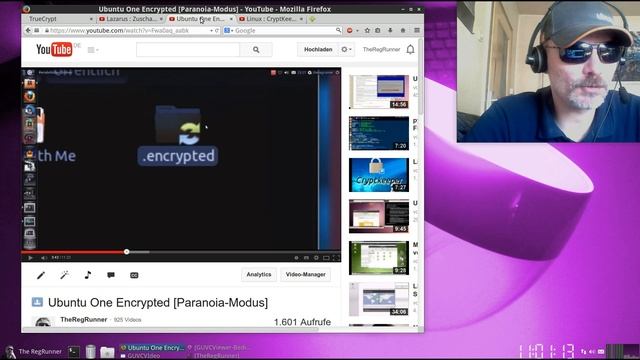Open the gear dropdown next to Hochladen
Image resolution: width=640 pixels, height=360 pixels.
(x=346, y=49)
